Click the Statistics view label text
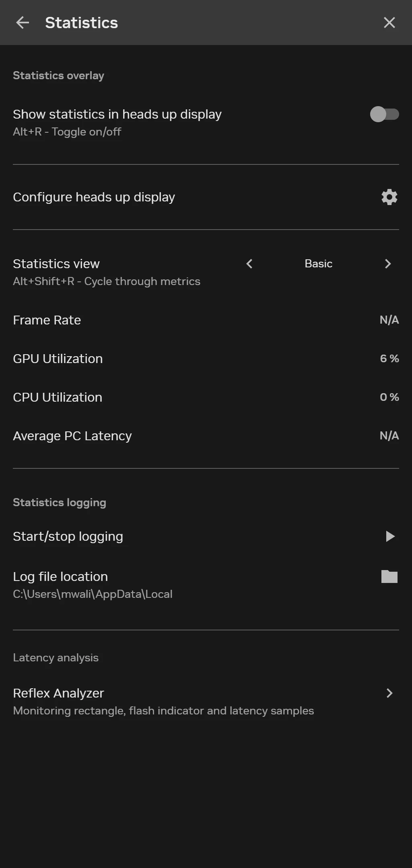 pos(56,264)
